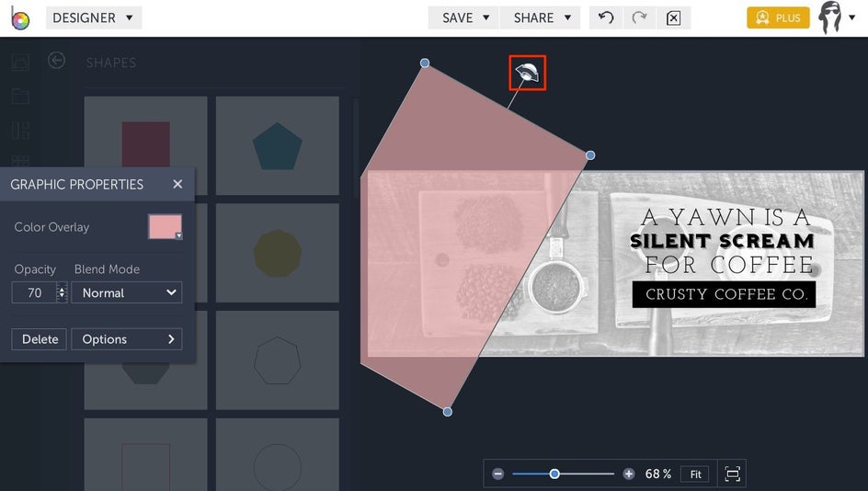Click the fullscreen icon
This screenshot has width=868, height=491.
coord(732,474)
